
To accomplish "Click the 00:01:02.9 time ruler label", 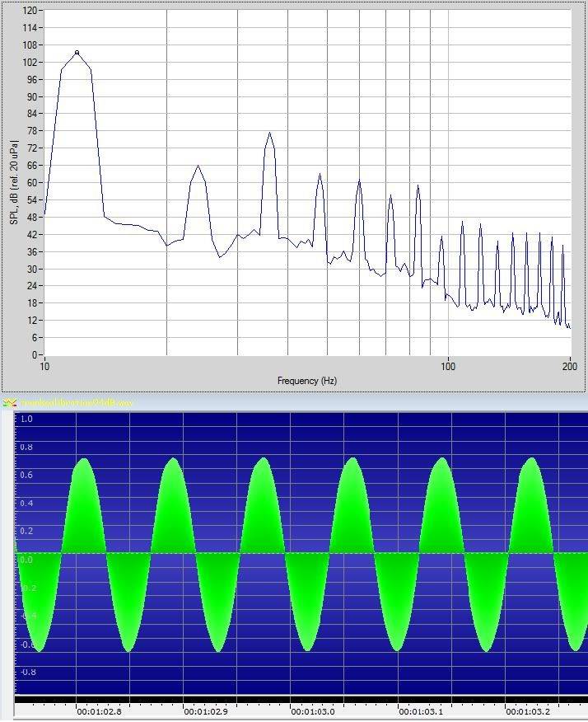I will (x=206, y=712).
